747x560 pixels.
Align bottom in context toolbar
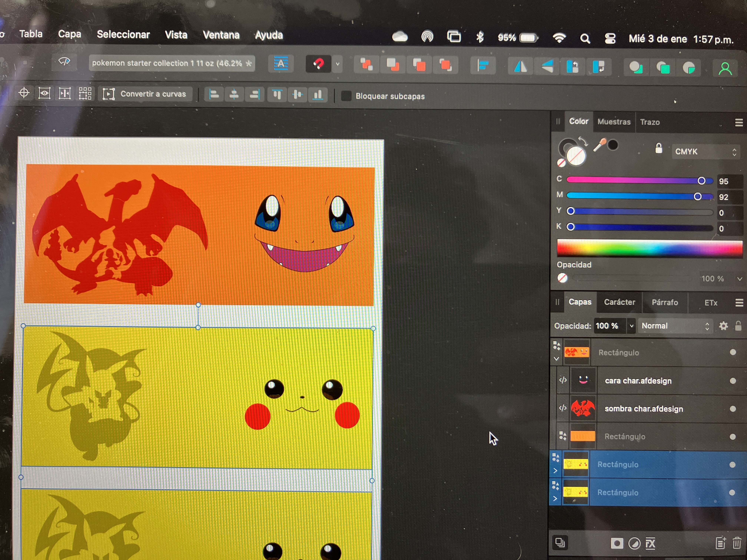[x=318, y=95]
